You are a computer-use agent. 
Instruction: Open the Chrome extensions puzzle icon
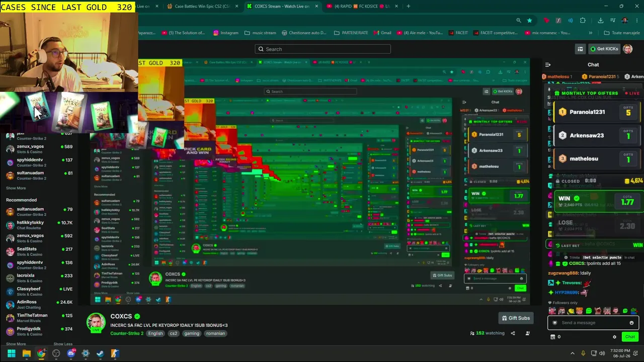pyautogui.click(x=583, y=21)
